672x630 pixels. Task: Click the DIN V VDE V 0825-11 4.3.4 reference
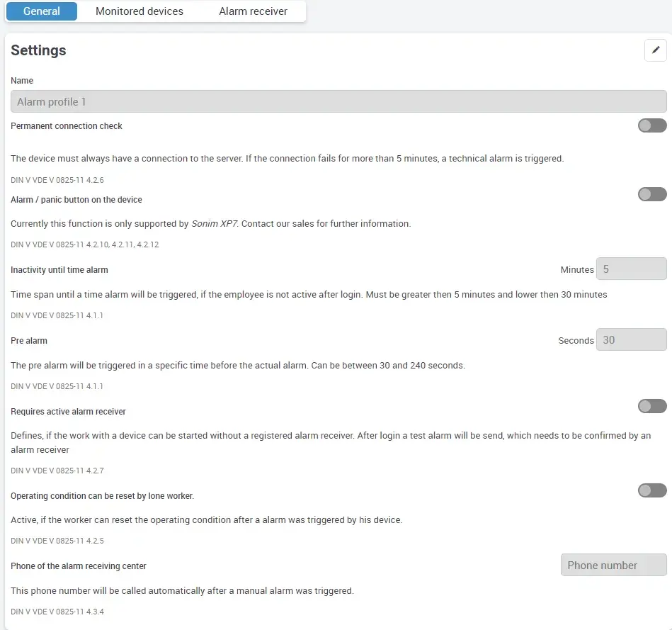coord(57,612)
